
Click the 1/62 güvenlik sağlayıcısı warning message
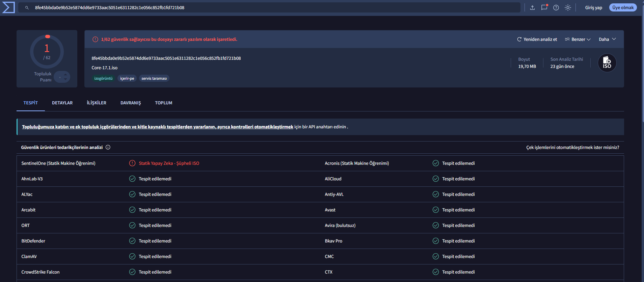pos(169,40)
